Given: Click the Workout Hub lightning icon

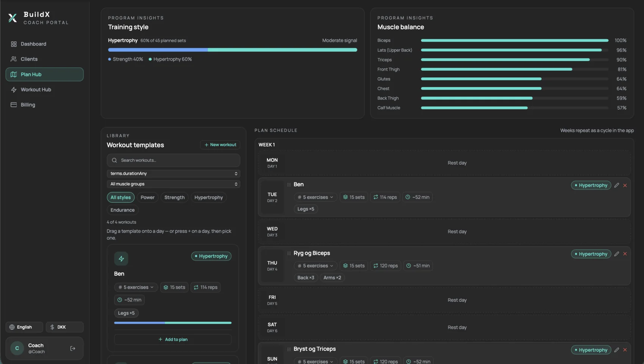Looking at the screenshot, I should click(x=14, y=89).
